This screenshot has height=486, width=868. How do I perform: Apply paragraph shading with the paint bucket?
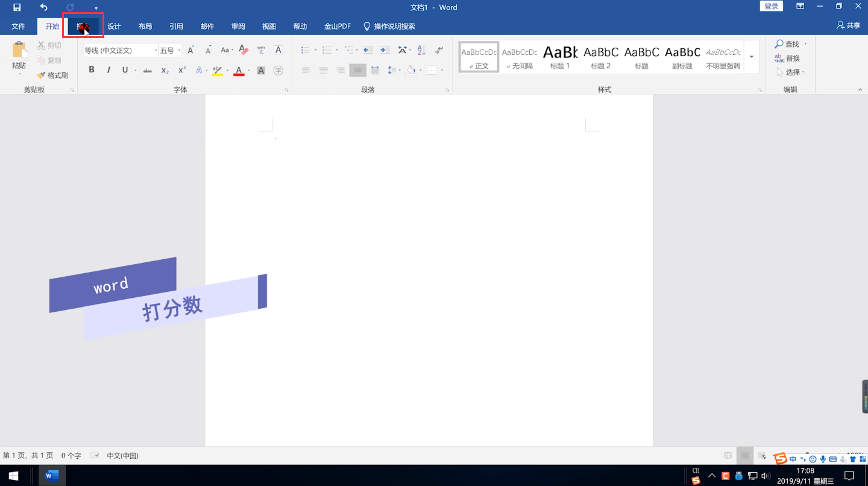pos(410,71)
